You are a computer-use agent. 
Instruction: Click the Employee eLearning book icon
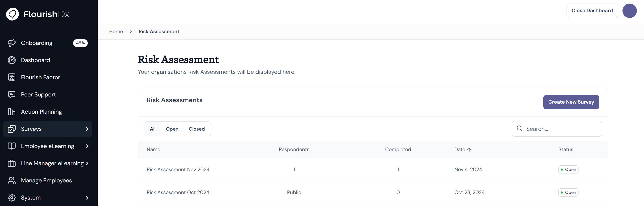click(x=11, y=146)
